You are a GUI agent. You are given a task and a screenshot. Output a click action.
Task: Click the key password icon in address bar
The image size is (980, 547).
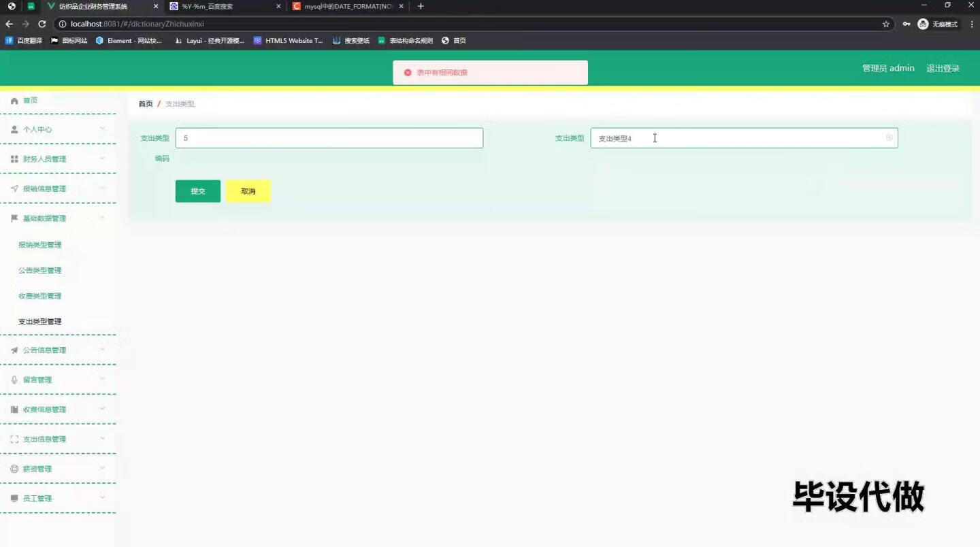click(906, 24)
